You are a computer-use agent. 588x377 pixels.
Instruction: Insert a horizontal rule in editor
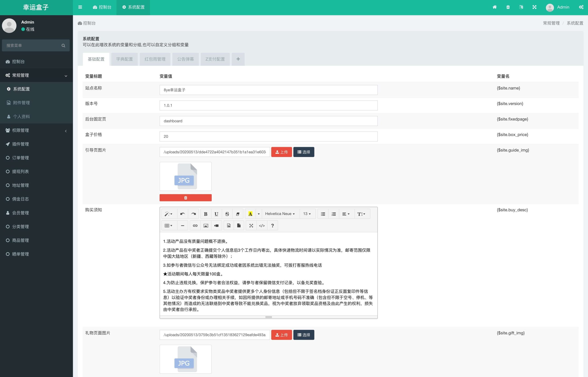click(182, 226)
